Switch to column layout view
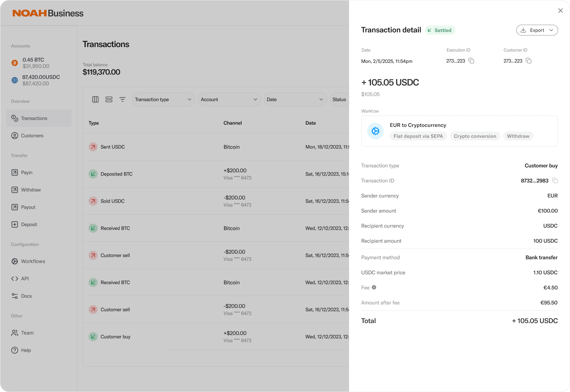 (x=95, y=99)
